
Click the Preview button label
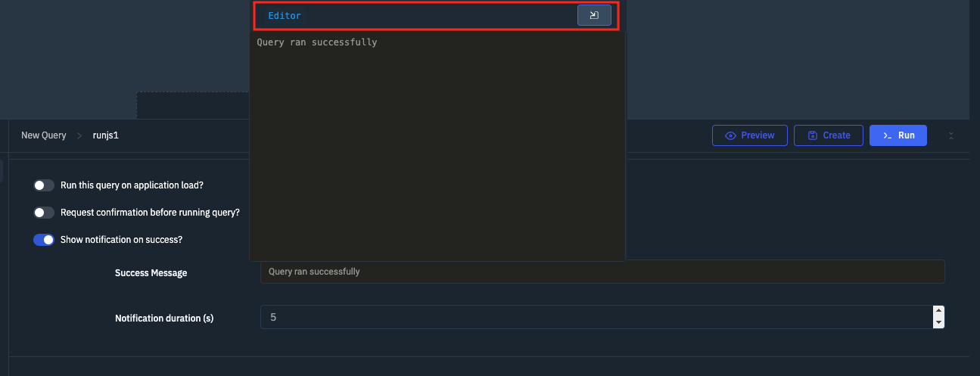pos(758,135)
